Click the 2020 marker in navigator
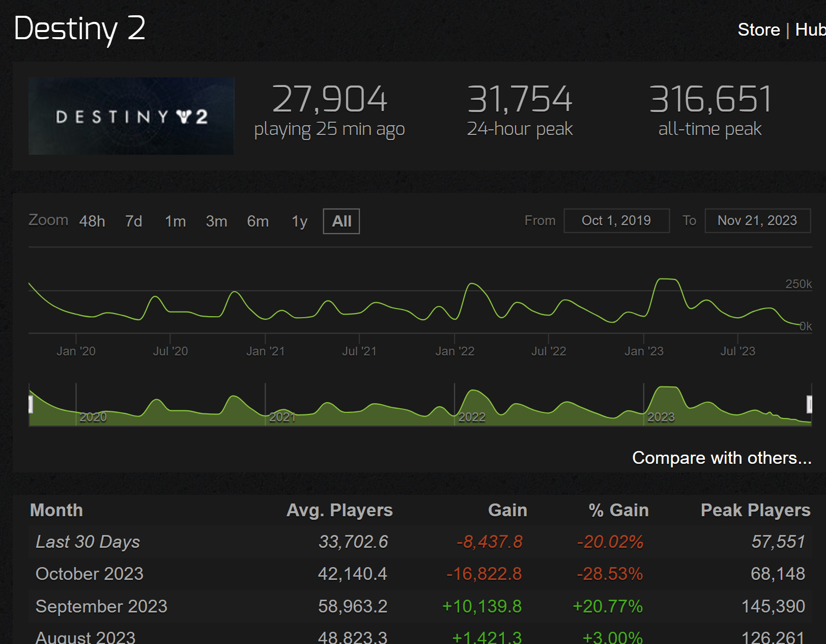This screenshot has height=644, width=826. point(93,416)
